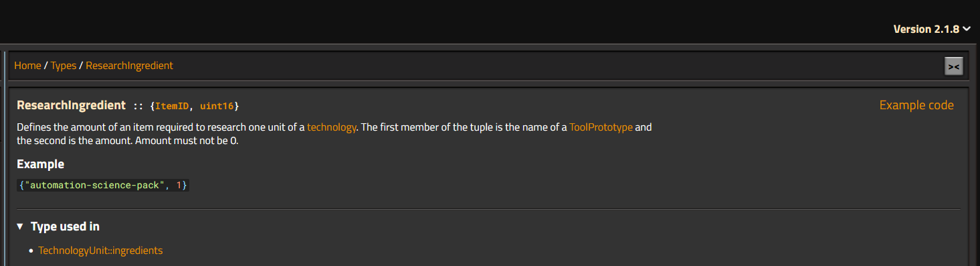Click the triangle beside 'Type used in'

20,226
